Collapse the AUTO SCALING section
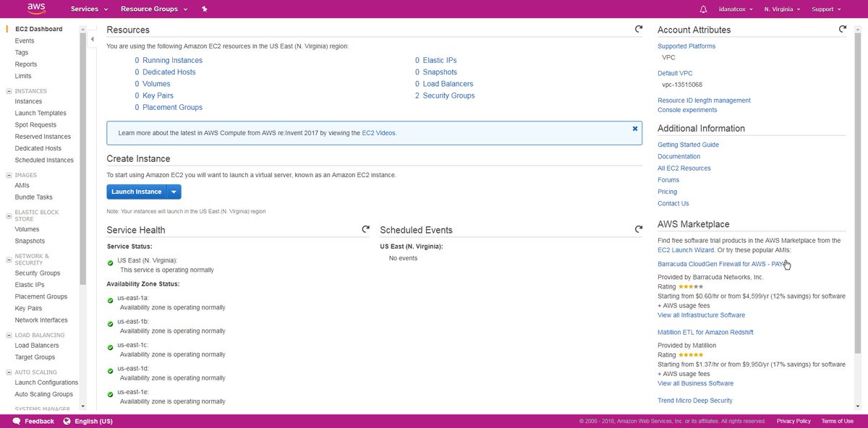The height and width of the screenshot is (428, 868). pos(9,372)
